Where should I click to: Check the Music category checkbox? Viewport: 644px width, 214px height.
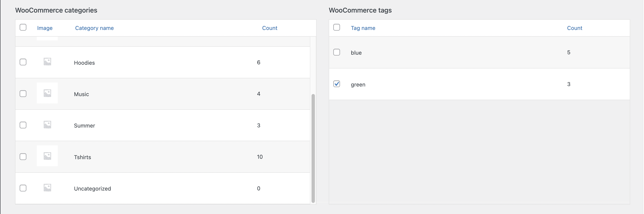click(x=23, y=94)
